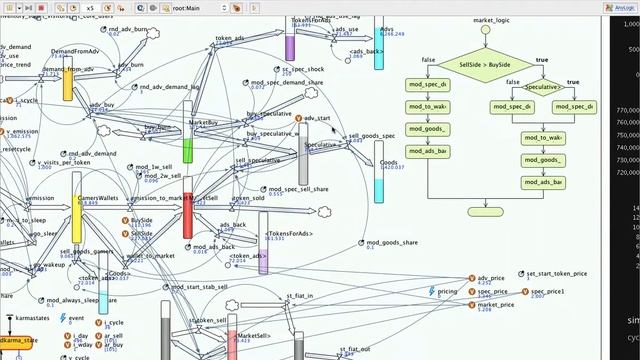The width and height of the screenshot is (640, 360).
Task: Select the pricing event lightning icon
Action: click(x=432, y=291)
